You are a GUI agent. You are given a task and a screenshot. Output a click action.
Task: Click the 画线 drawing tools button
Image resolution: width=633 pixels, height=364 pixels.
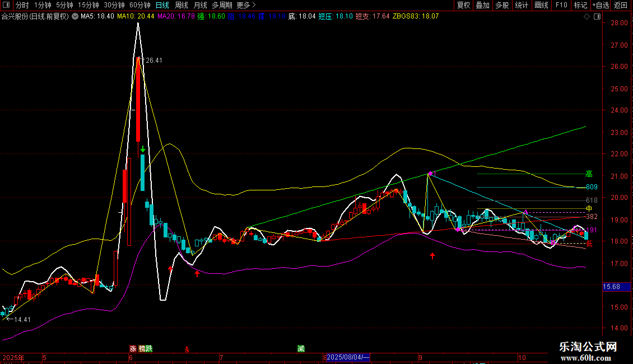[541, 6]
